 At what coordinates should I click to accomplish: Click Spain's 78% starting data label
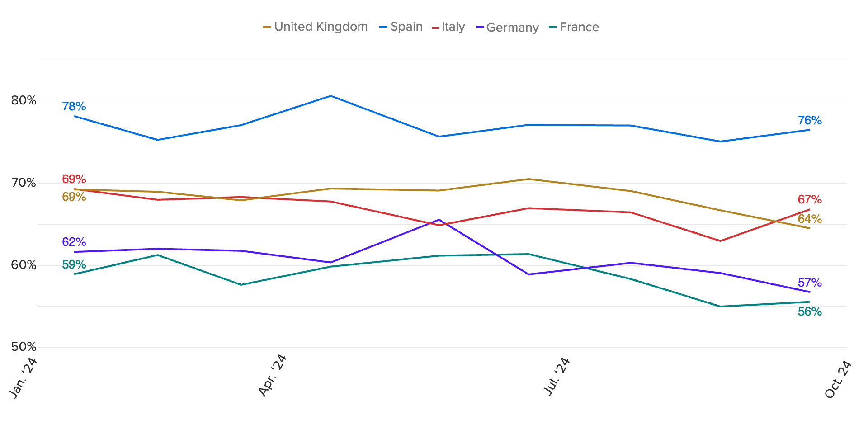(74, 106)
